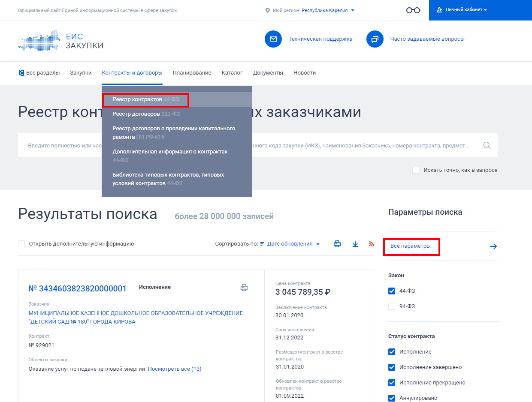Viewport: 532px width, 402px height.
Task: Print contract № 3434603823820000001 card
Action: pos(244,288)
